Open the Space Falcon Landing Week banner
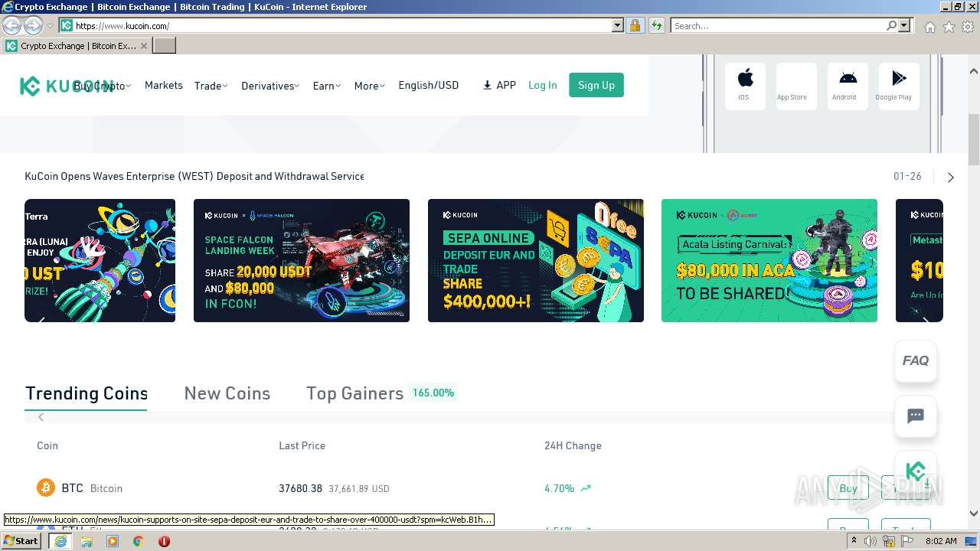980x551 pixels. (302, 261)
